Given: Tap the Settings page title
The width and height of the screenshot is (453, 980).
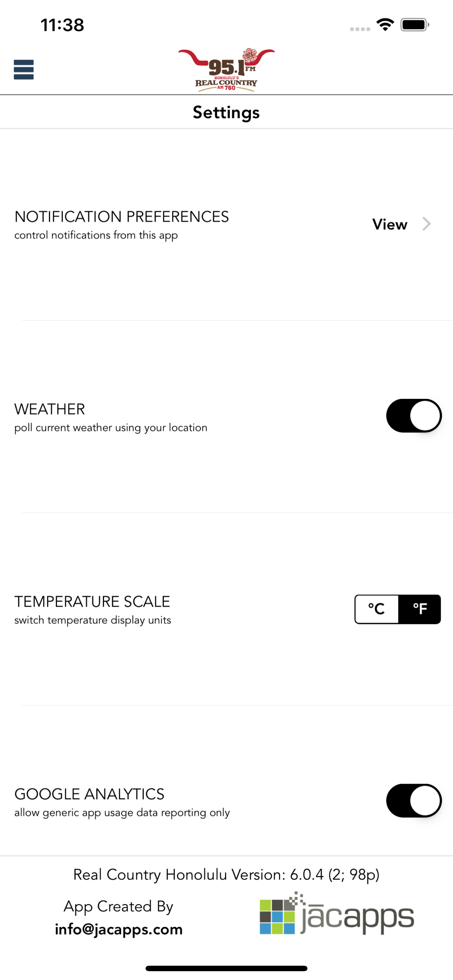Looking at the screenshot, I should (x=226, y=112).
